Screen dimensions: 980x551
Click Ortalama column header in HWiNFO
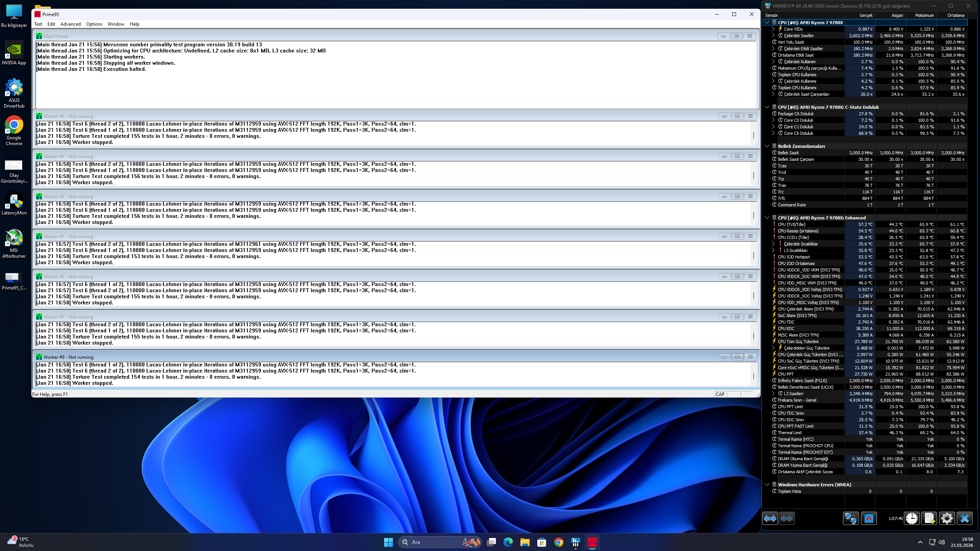952,15
